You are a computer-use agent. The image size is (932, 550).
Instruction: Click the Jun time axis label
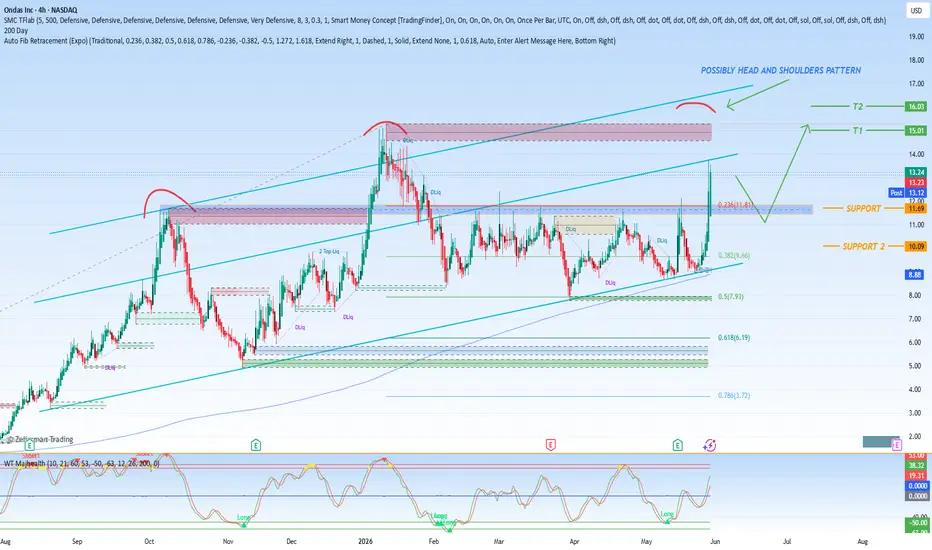(x=715, y=542)
